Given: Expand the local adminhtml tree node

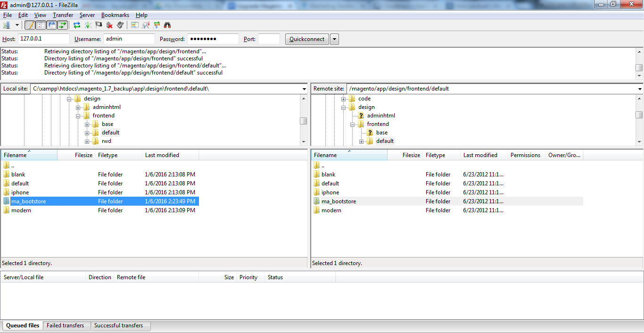Looking at the screenshot, I should pyautogui.click(x=78, y=108).
